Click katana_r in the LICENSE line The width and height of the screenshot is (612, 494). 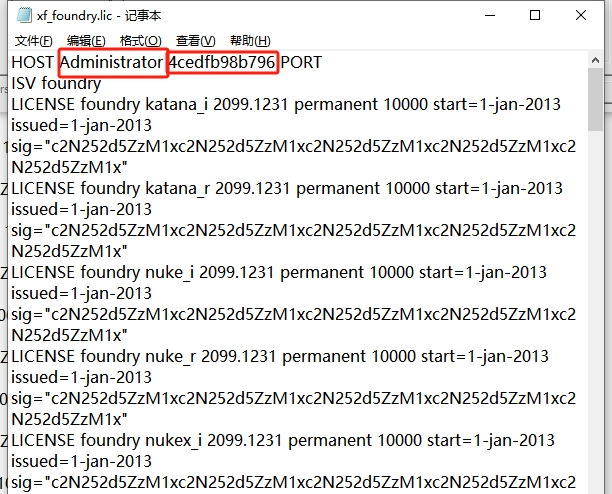[178, 188]
